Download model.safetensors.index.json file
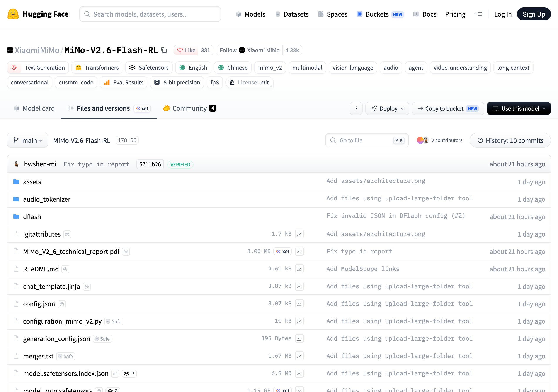 point(299,373)
